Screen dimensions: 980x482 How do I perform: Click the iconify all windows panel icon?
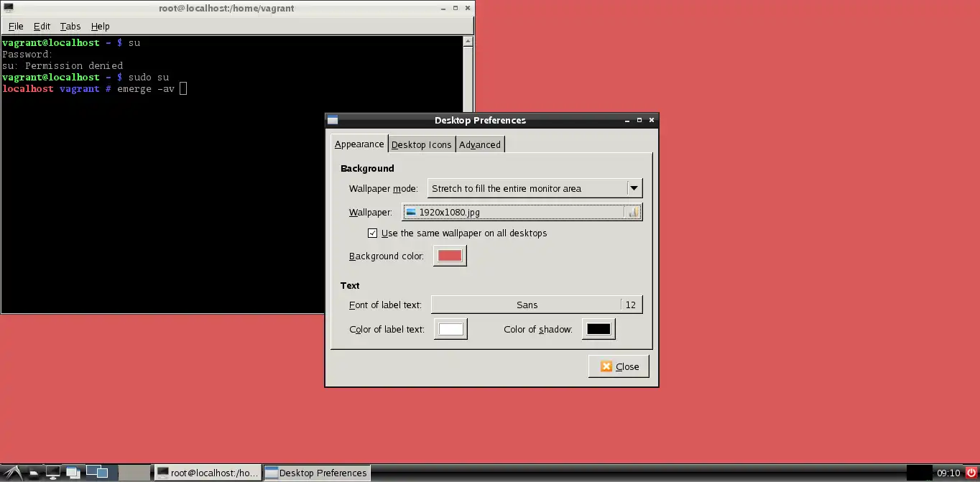click(x=73, y=473)
